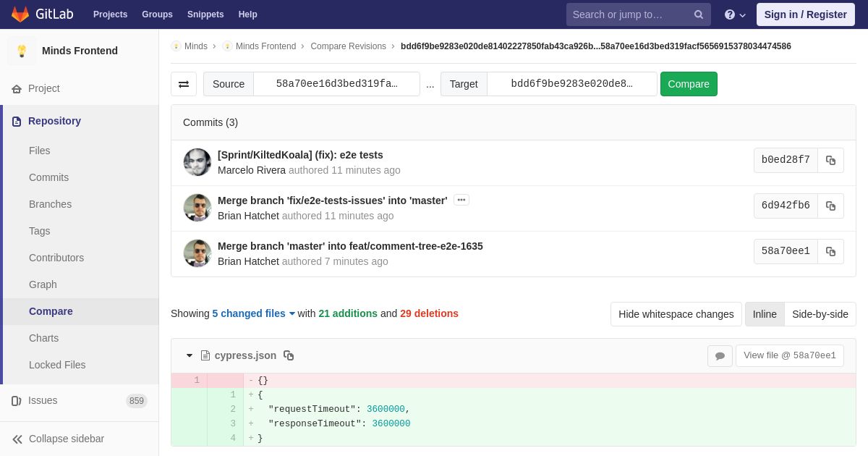The height and width of the screenshot is (456, 868).
Task: Open commit '[Sprint/KiltedKoala] (fix): e2e tests'
Action: tap(300, 155)
